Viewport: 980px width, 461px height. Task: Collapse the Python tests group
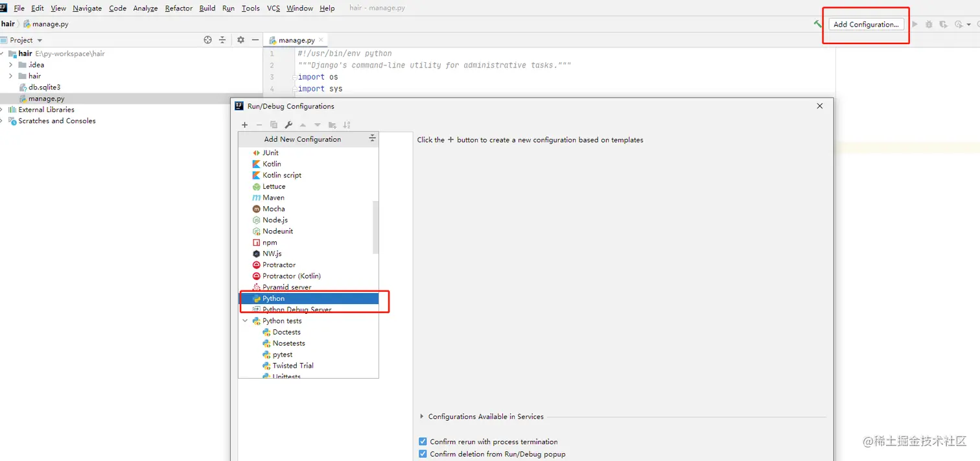tap(245, 321)
